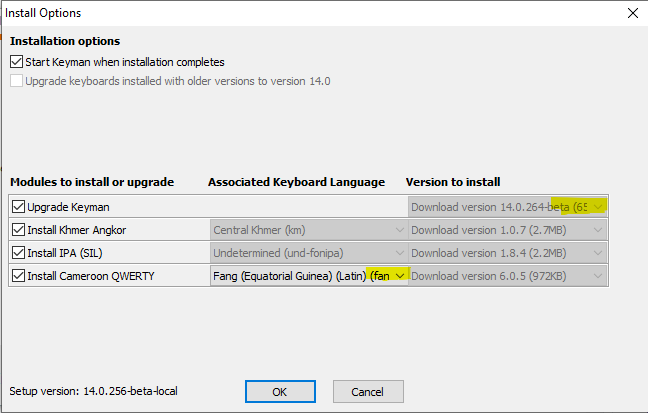This screenshot has height=413, width=648.
Task: Toggle Upgrade keyboards installed with older versions checkbox
Action: [x=17, y=81]
